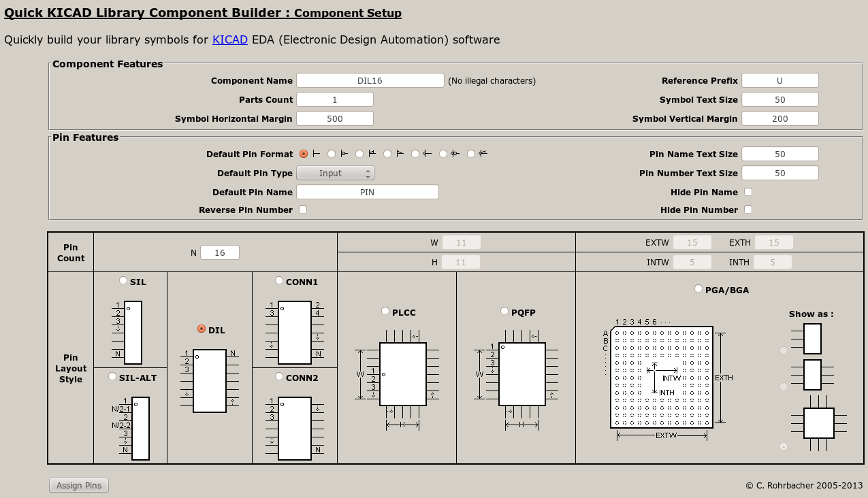This screenshot has width=868, height=498.
Task: Choose the last Default Pin Format option
Action: point(471,154)
